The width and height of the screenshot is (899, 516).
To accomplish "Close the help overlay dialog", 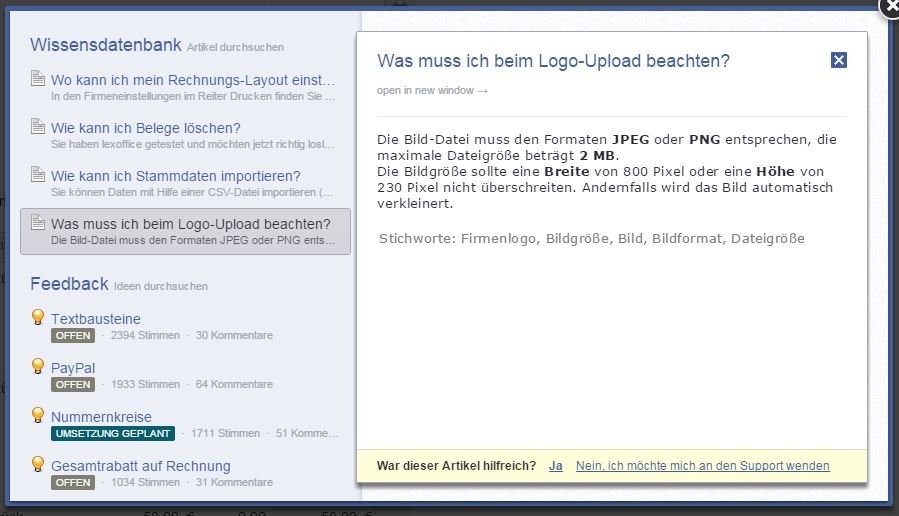I will coord(888,6).
